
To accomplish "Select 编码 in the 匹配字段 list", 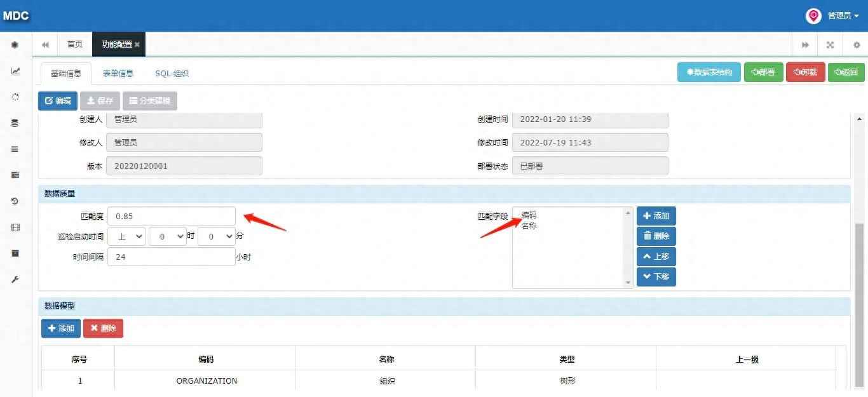I will pyautogui.click(x=529, y=215).
